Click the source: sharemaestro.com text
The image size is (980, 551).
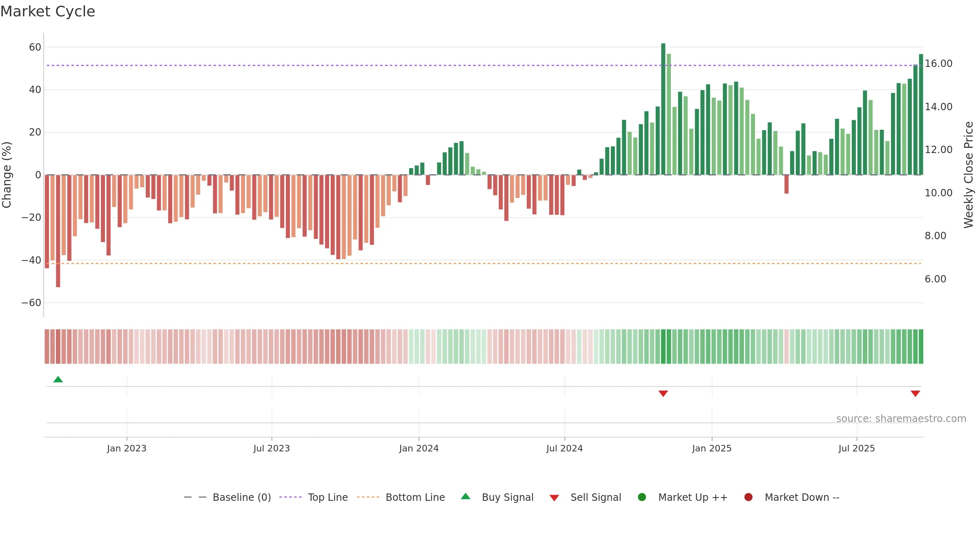click(901, 419)
